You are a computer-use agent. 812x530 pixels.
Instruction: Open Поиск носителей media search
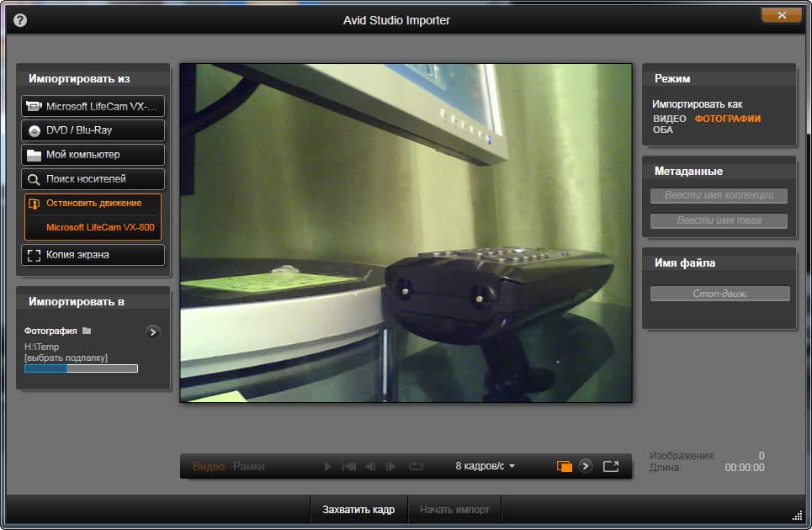[x=93, y=179]
